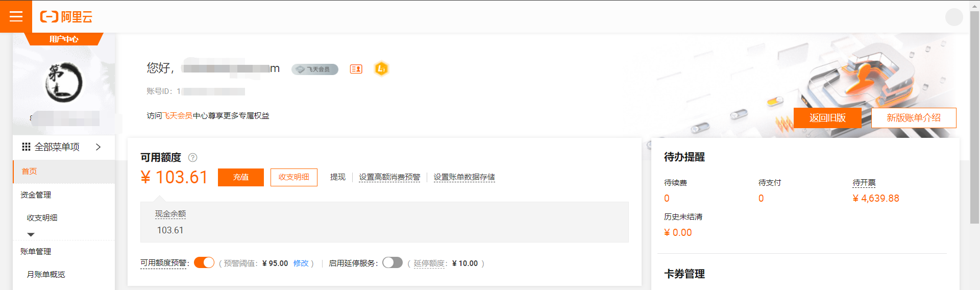Open the user avatar at top right
The image size is (980, 290).
[954, 17]
